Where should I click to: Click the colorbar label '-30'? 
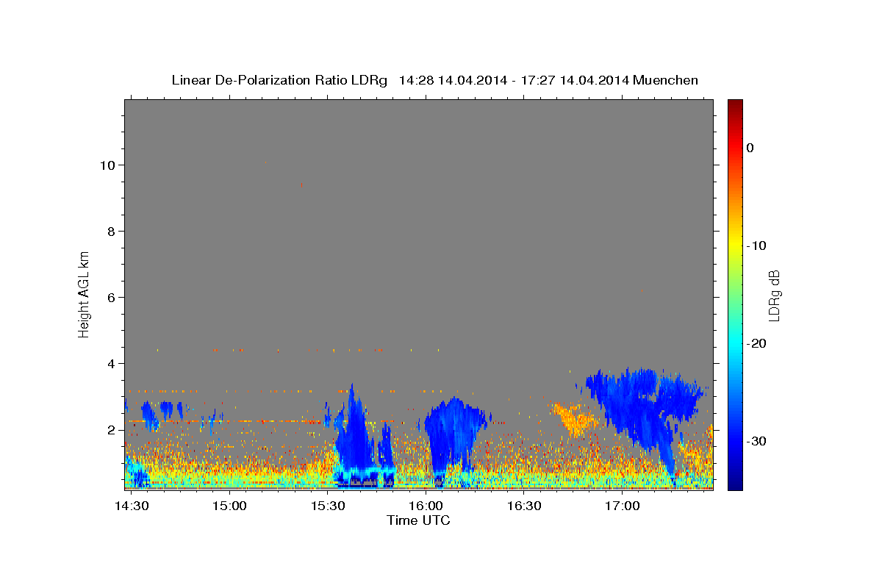[x=757, y=441]
